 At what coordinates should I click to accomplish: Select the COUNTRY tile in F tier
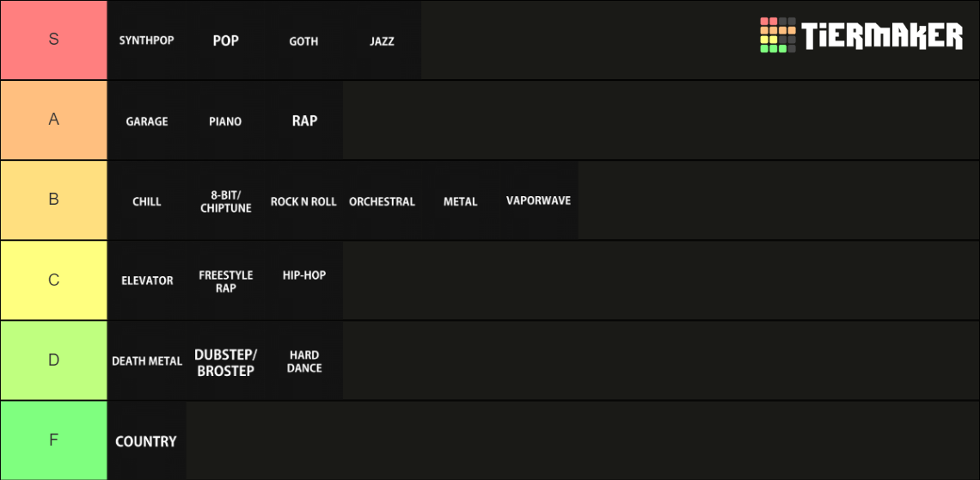146,441
